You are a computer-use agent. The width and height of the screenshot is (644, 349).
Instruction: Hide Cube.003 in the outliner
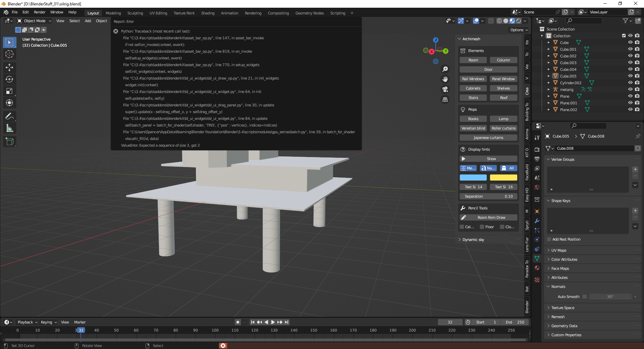click(630, 62)
